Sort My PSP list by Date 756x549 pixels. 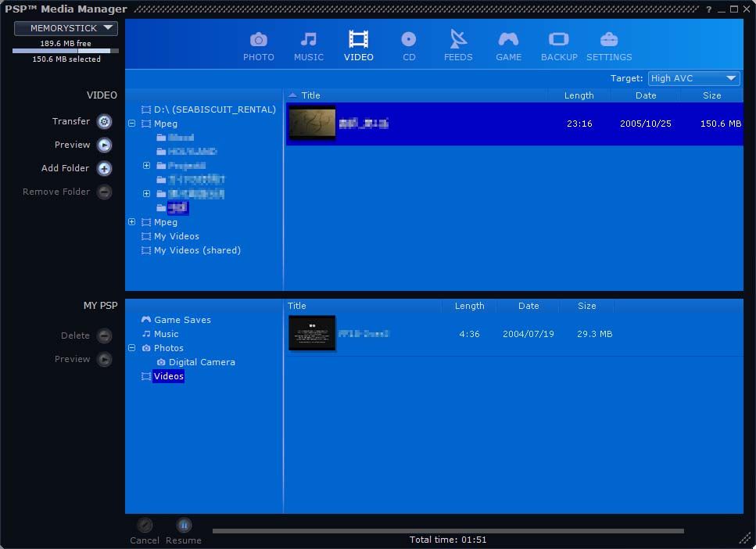pos(528,306)
